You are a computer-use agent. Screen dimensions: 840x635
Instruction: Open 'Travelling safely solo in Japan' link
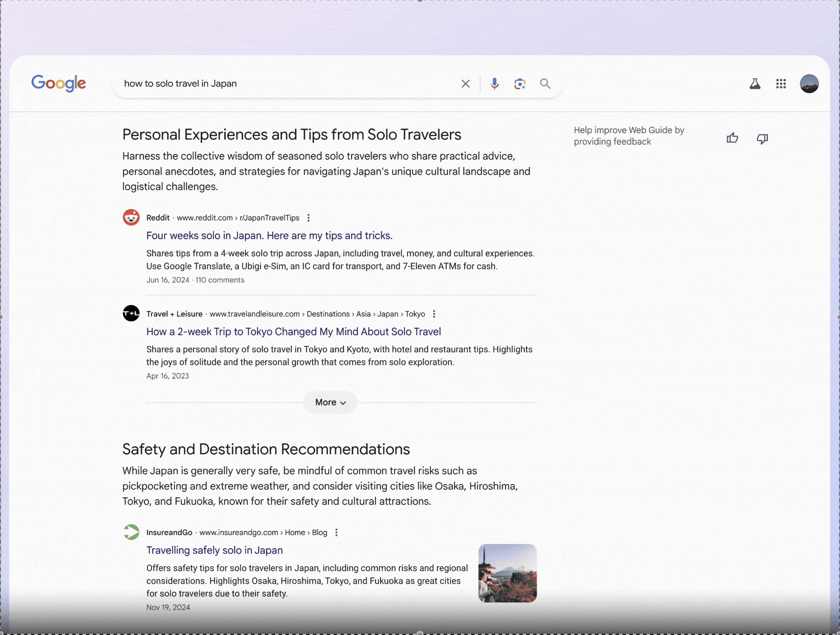tap(215, 550)
